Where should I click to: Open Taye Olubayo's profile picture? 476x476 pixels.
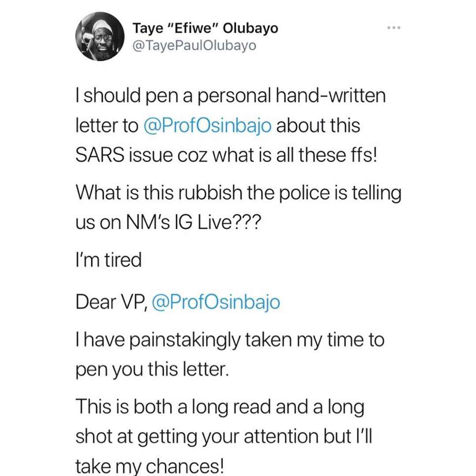[x=100, y=37]
